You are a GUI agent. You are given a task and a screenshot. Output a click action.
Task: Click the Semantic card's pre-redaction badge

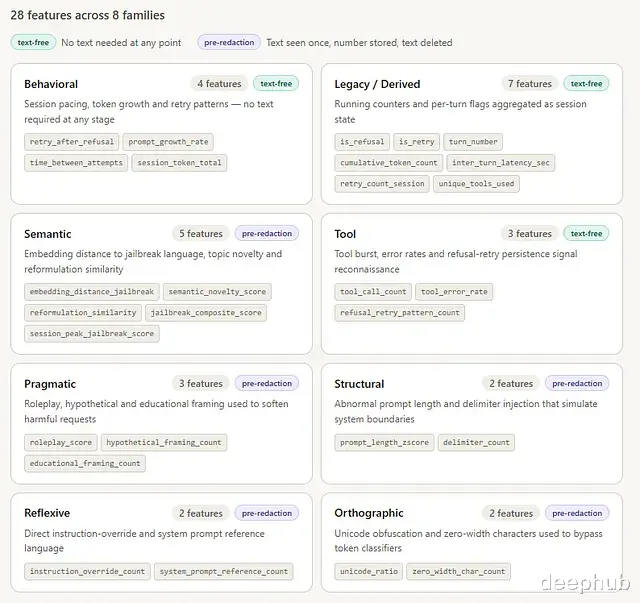pos(266,234)
